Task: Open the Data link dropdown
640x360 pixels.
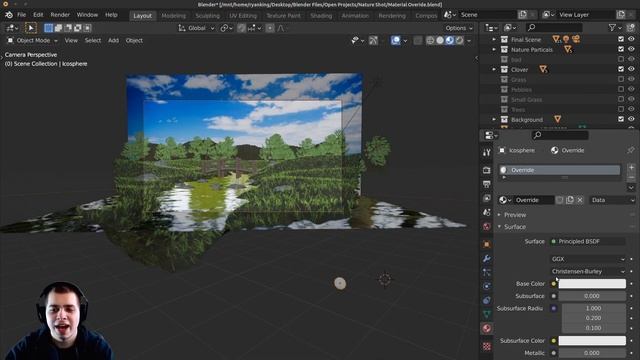Action: (x=613, y=200)
